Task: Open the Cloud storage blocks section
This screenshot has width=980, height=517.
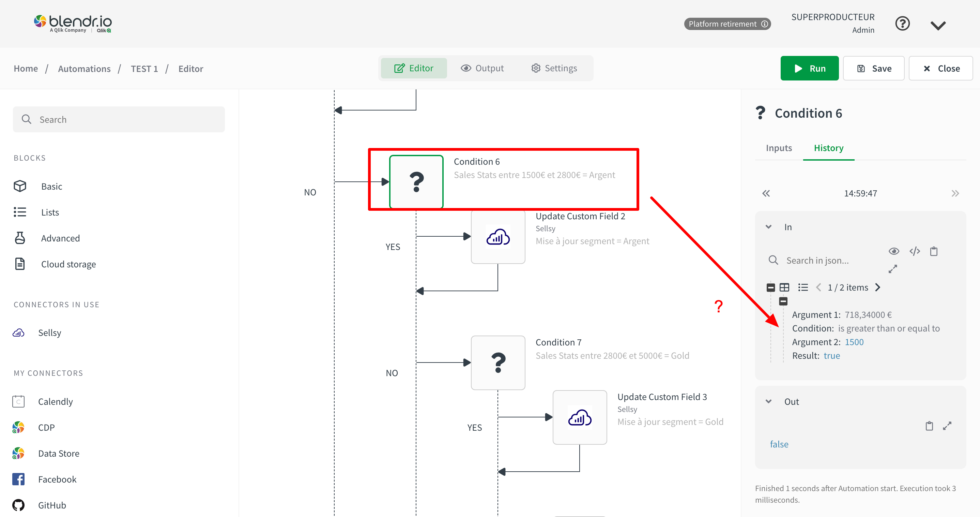Action: click(68, 264)
